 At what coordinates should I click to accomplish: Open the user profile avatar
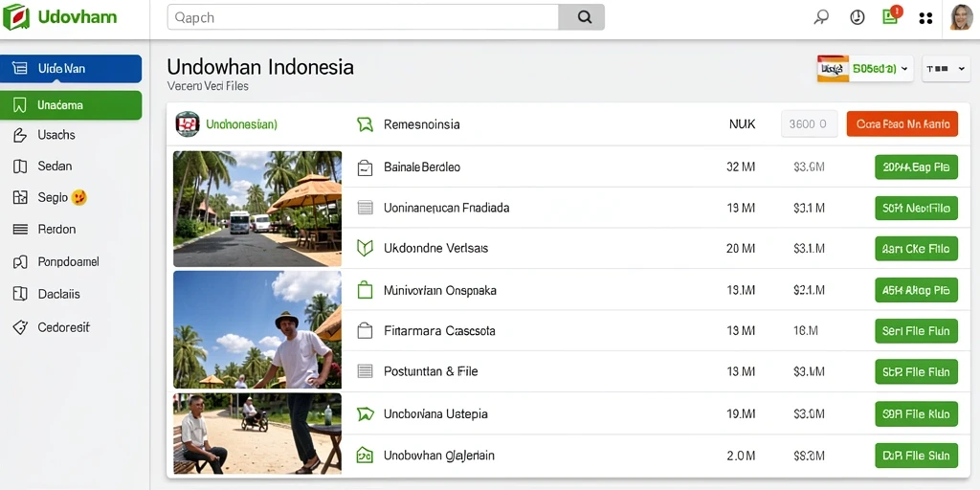[961, 17]
